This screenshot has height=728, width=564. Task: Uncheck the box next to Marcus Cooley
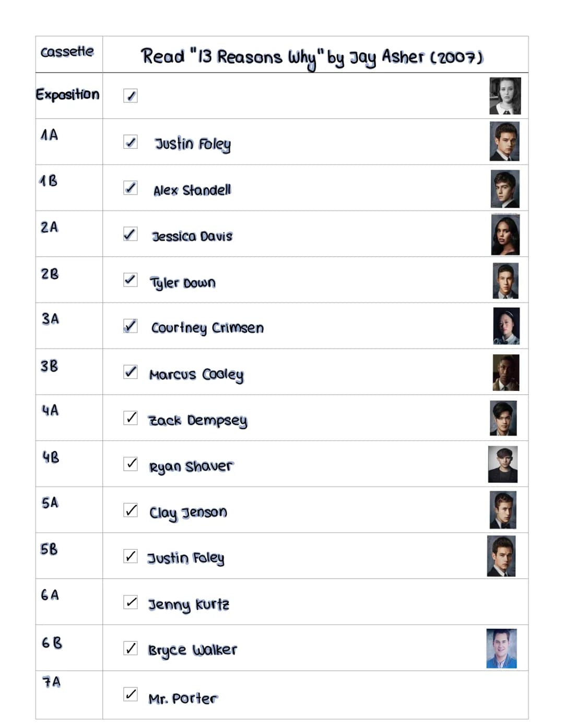pyautogui.click(x=131, y=372)
